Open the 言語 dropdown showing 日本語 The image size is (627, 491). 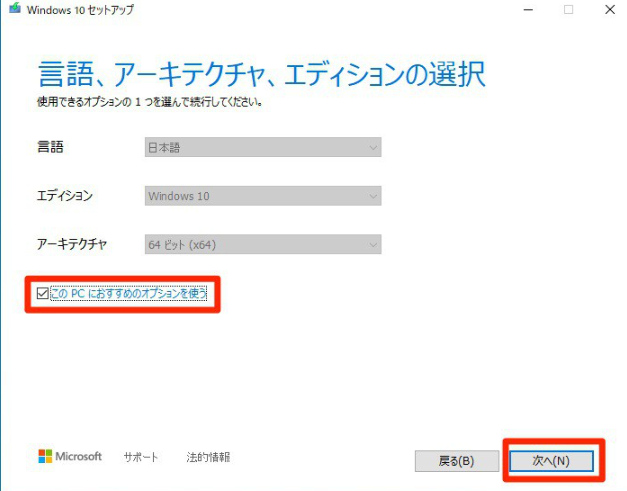(x=263, y=148)
